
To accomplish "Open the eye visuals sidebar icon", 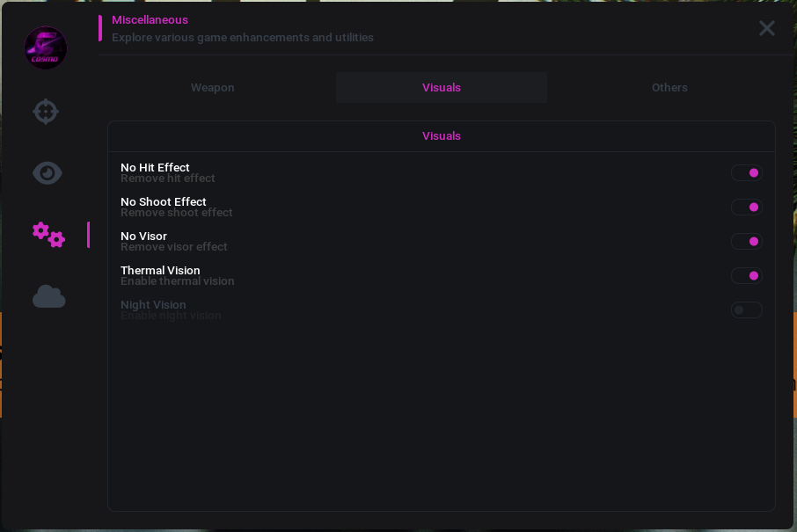I will click(x=48, y=172).
